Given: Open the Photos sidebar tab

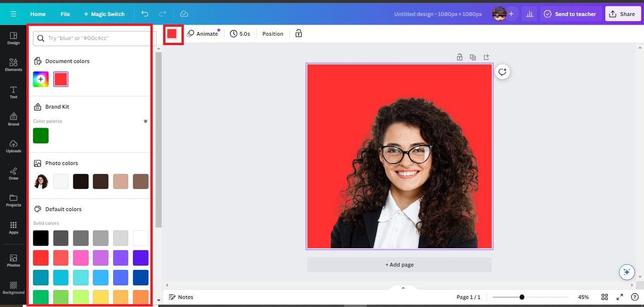Looking at the screenshot, I should 14,260.
